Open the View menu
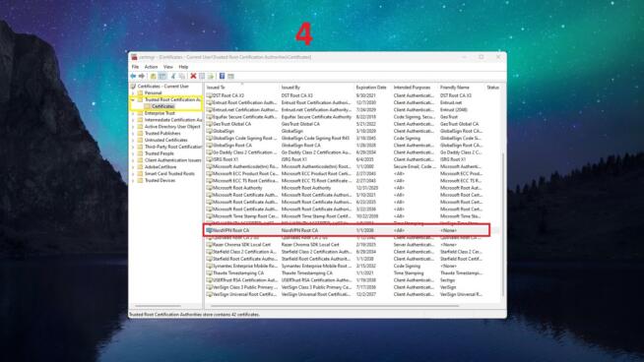The height and width of the screenshot is (362, 644). [x=168, y=67]
